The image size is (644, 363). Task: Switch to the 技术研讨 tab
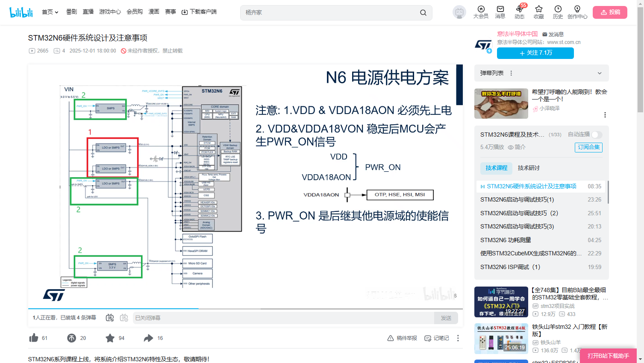(529, 168)
